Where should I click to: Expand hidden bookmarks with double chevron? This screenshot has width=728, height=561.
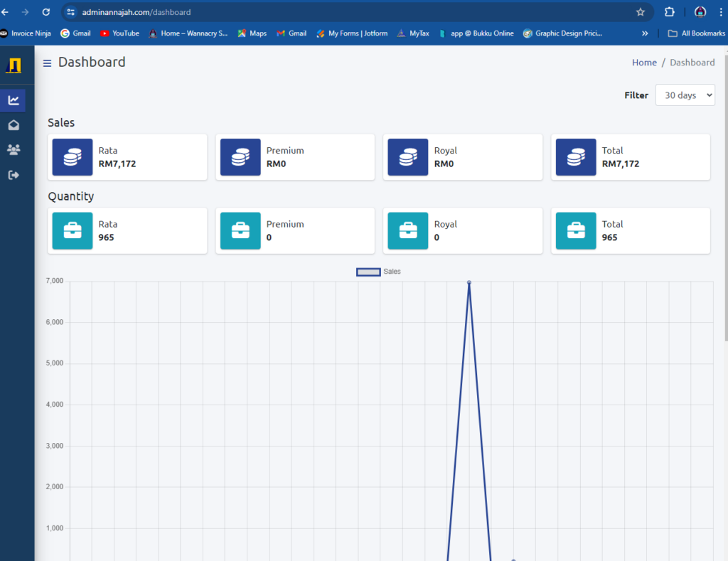[644, 33]
